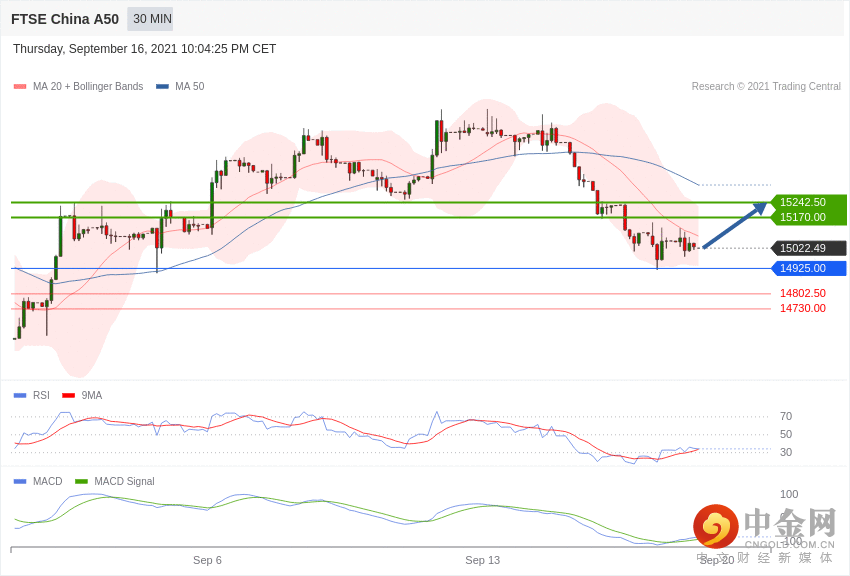
Task: Click the 9MA legend red swatch
Action: tap(68, 396)
